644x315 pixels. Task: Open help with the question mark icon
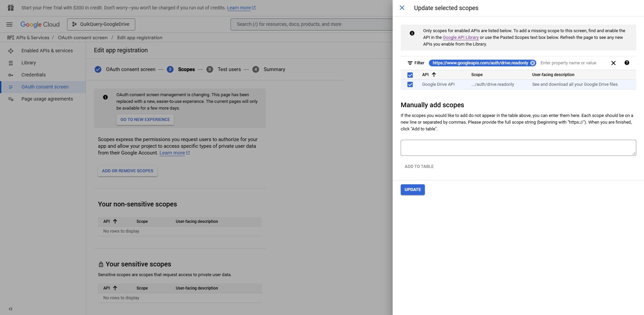pos(627,63)
